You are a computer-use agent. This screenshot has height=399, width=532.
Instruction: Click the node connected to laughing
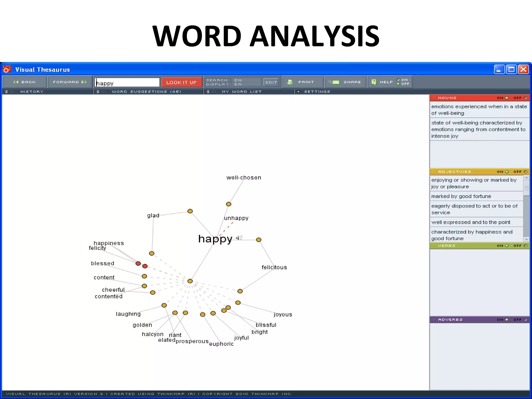pyautogui.click(x=164, y=305)
